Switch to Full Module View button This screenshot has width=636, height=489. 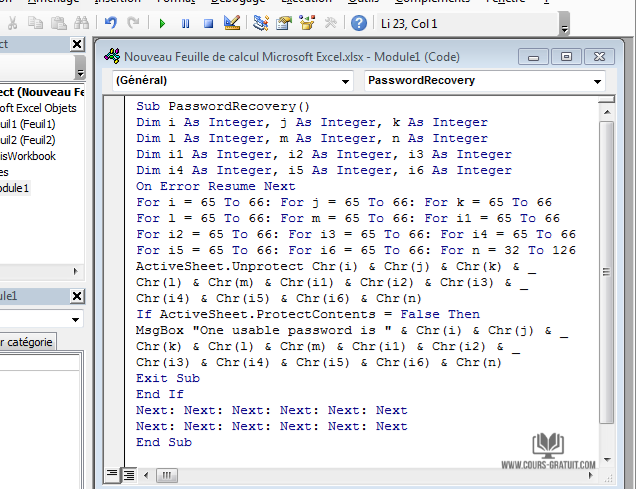129,473
